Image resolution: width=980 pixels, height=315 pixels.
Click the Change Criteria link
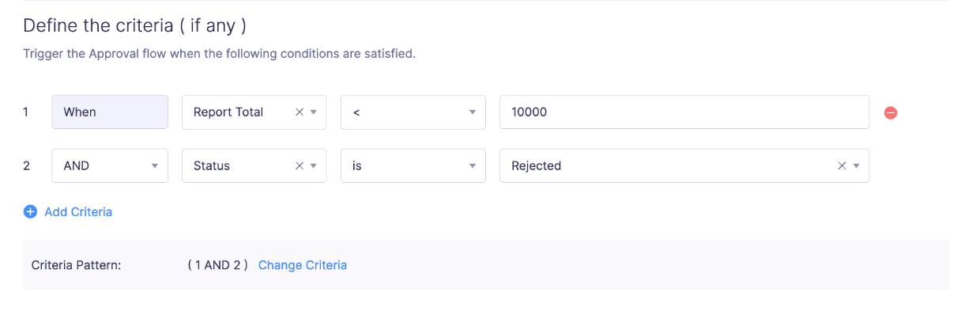[303, 265]
